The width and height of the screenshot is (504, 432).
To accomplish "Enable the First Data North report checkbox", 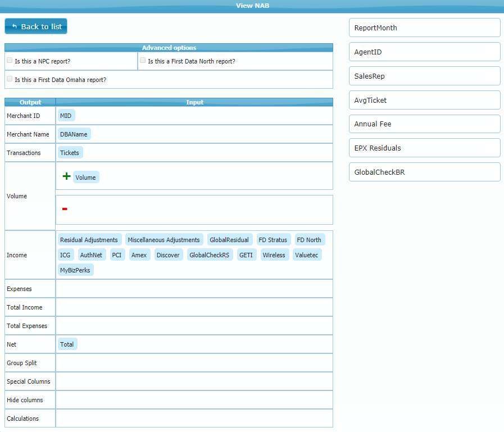I will [x=143, y=60].
